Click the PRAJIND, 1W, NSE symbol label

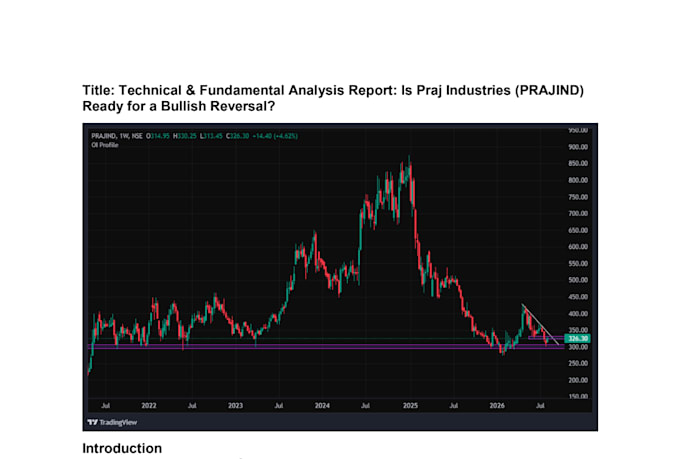coord(117,136)
